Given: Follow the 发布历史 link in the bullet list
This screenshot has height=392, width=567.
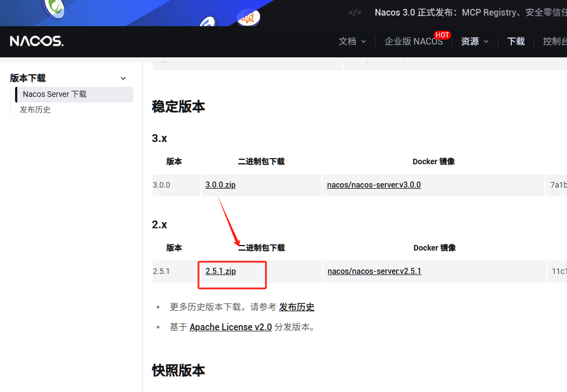Looking at the screenshot, I should click(297, 307).
